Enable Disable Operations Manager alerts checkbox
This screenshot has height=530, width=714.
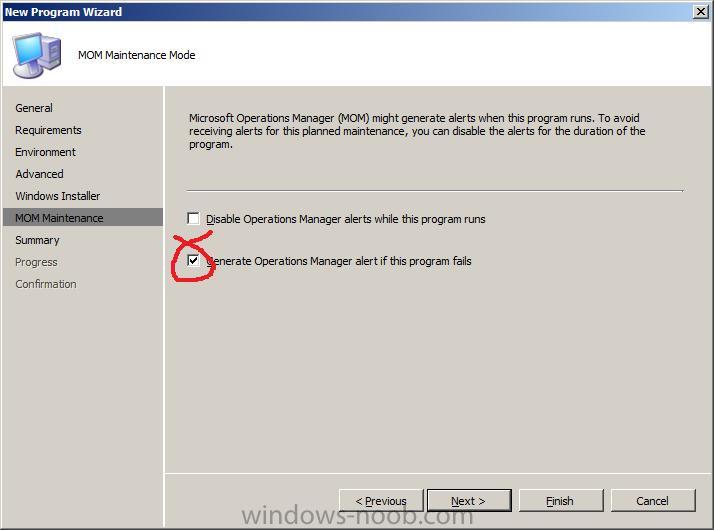click(194, 219)
